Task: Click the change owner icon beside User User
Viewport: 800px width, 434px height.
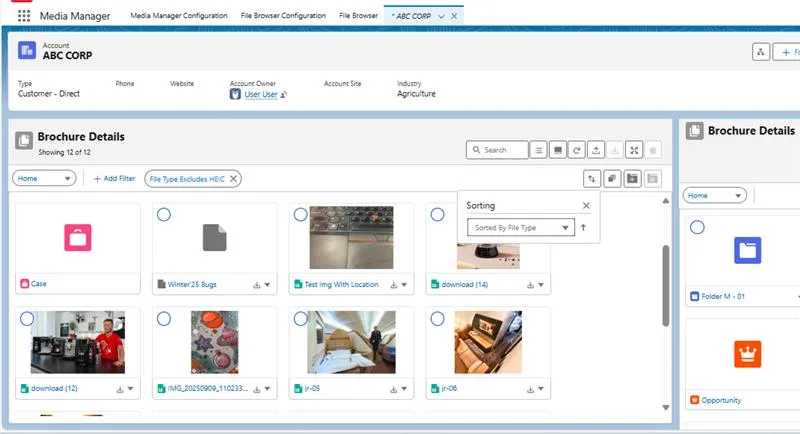Action: (284, 94)
